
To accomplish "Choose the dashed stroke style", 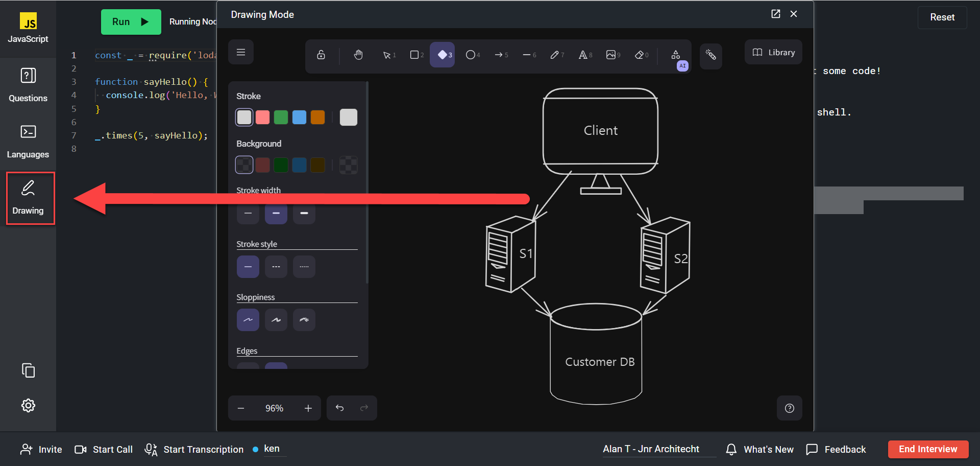I will tap(276, 267).
